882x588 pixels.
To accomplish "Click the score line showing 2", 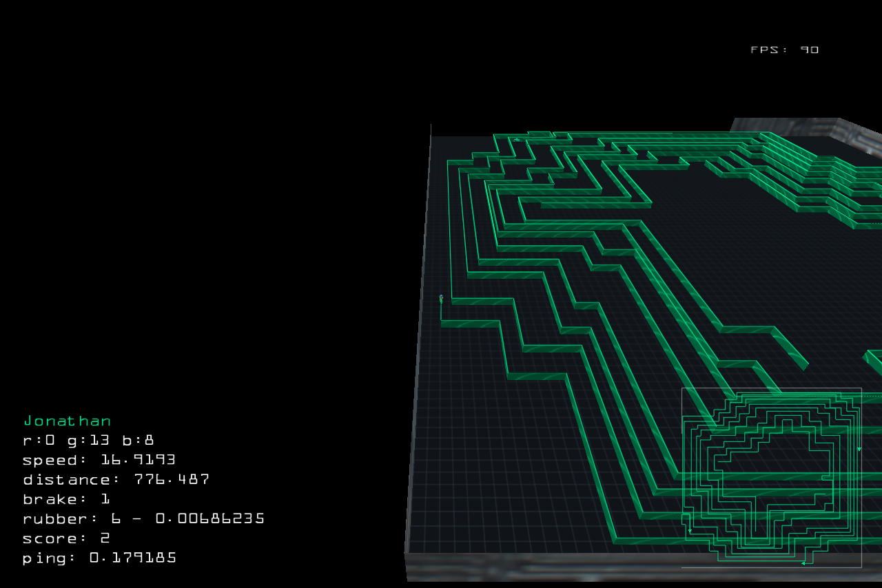I will click(x=66, y=538).
